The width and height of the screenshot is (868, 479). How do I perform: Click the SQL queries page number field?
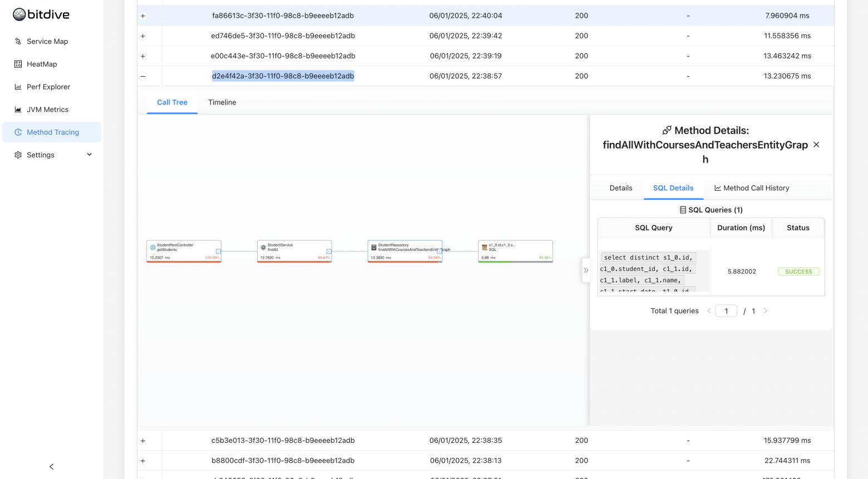(x=726, y=311)
